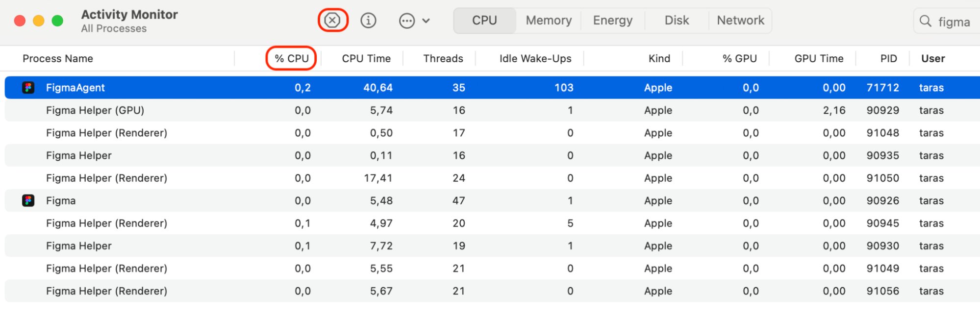Click the PID value 90929
Image resolution: width=980 pixels, height=322 pixels.
coord(882,110)
